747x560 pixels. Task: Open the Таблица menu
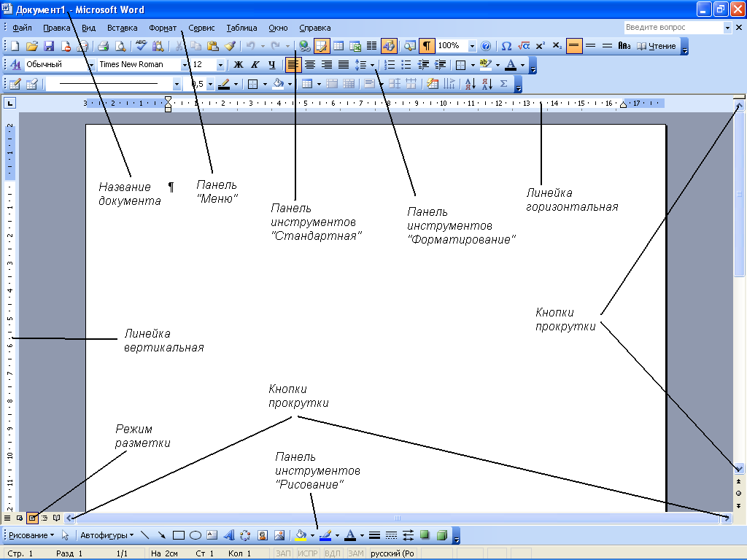point(241,28)
